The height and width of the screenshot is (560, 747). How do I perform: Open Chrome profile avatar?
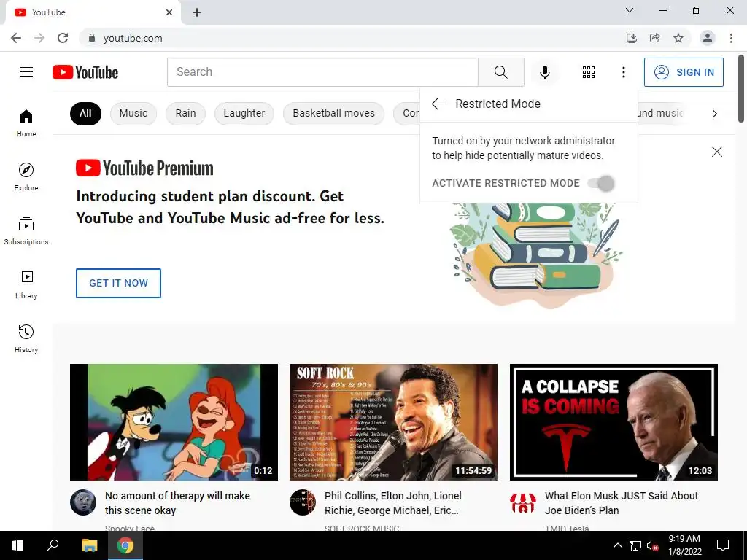click(708, 38)
